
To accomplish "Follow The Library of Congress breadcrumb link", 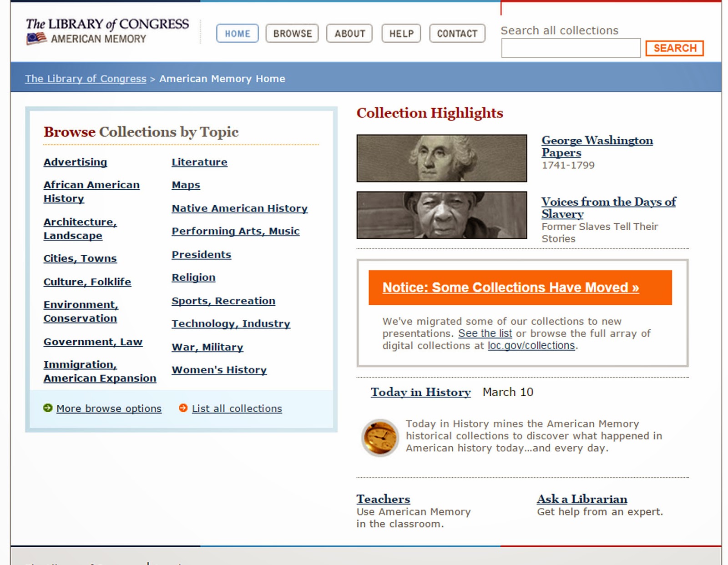I will click(86, 79).
